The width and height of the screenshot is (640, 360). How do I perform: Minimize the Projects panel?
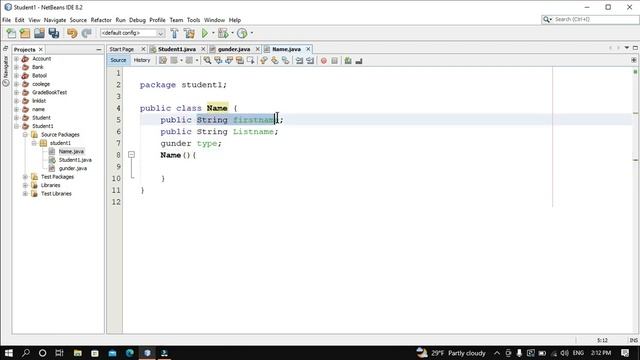[x=99, y=50]
